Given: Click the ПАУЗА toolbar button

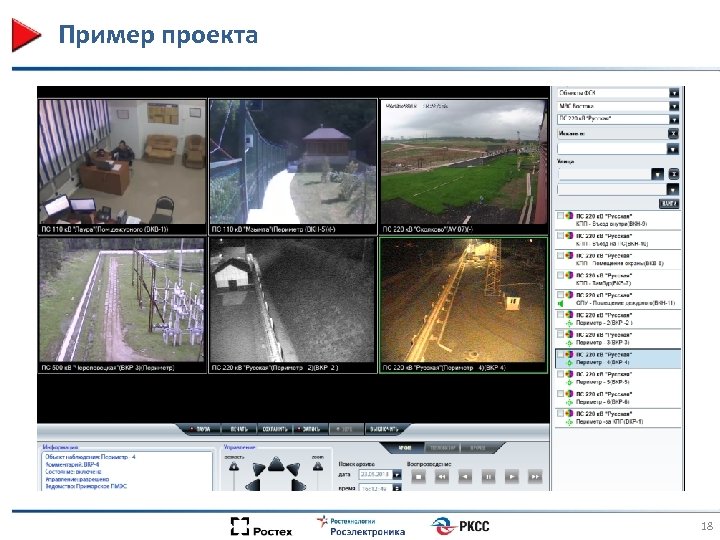Looking at the screenshot, I should coord(201,429).
